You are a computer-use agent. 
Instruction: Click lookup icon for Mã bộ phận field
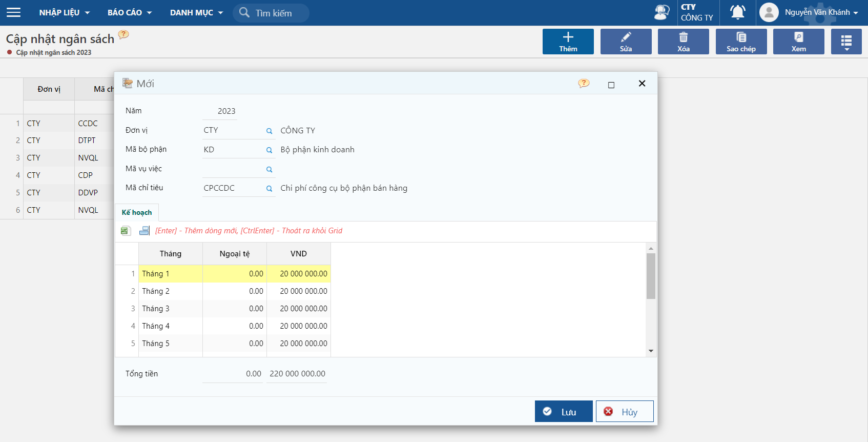coord(269,150)
